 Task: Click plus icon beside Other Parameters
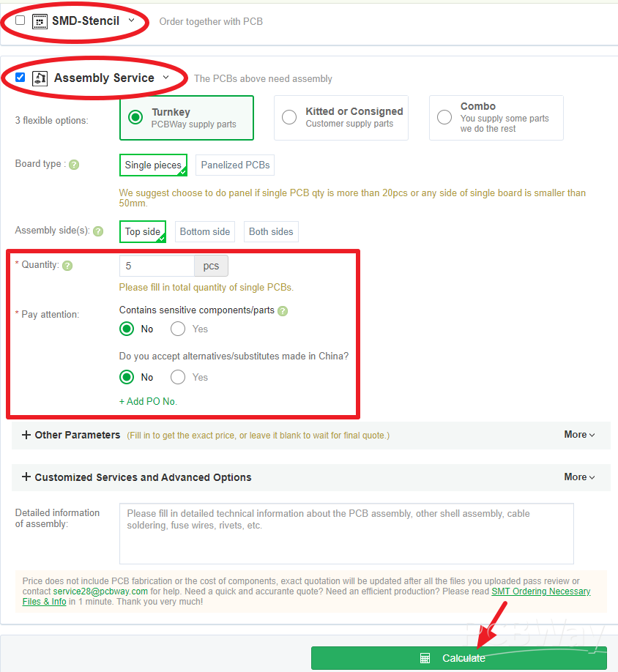tap(26, 435)
